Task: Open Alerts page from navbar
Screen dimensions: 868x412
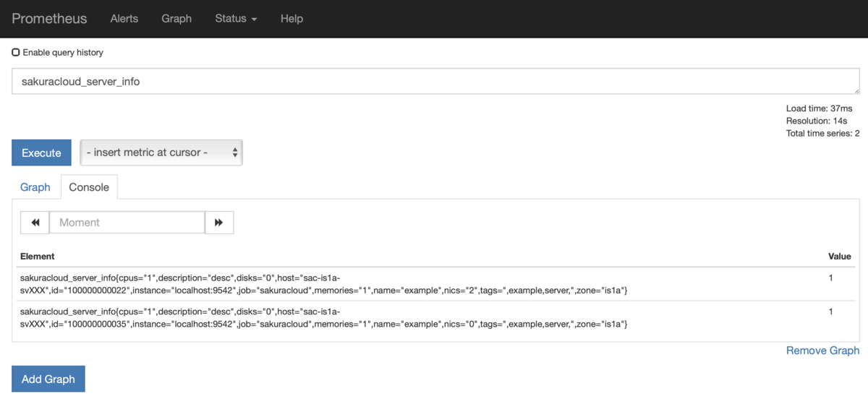Action: point(124,19)
